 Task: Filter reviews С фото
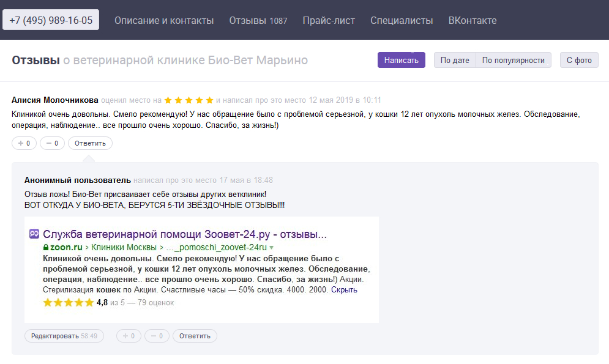(579, 60)
